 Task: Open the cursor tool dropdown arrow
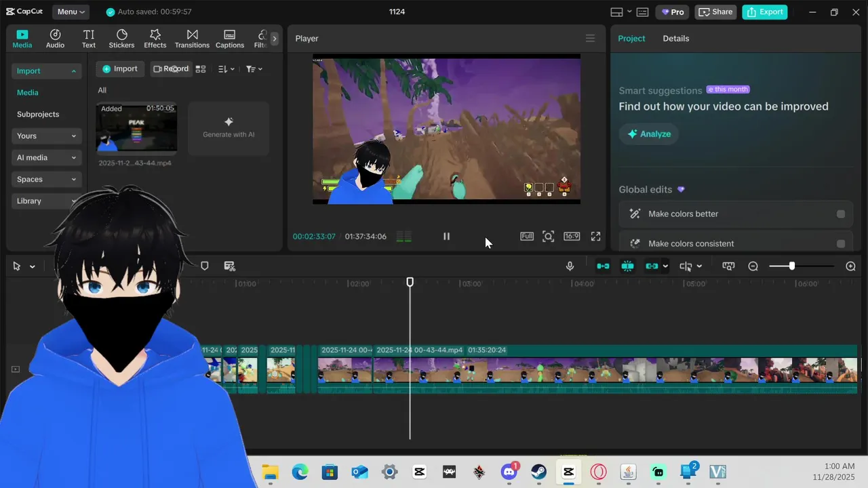click(32, 267)
